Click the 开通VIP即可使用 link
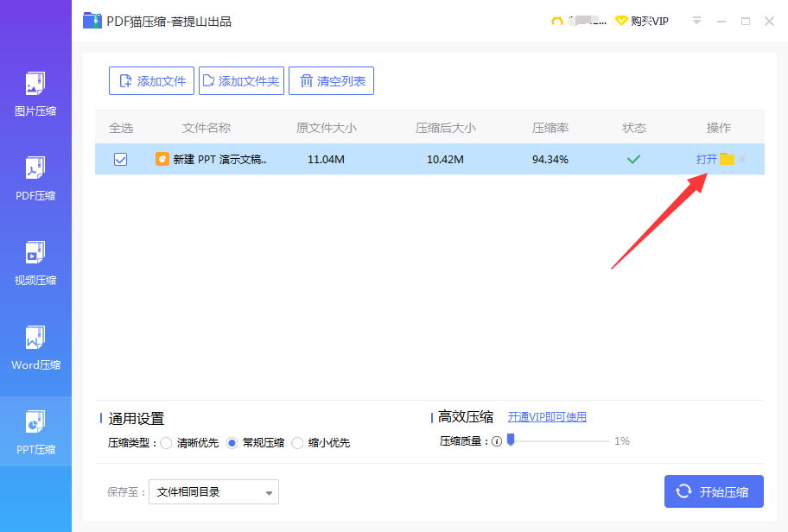The height and width of the screenshot is (532, 788). pos(547,416)
